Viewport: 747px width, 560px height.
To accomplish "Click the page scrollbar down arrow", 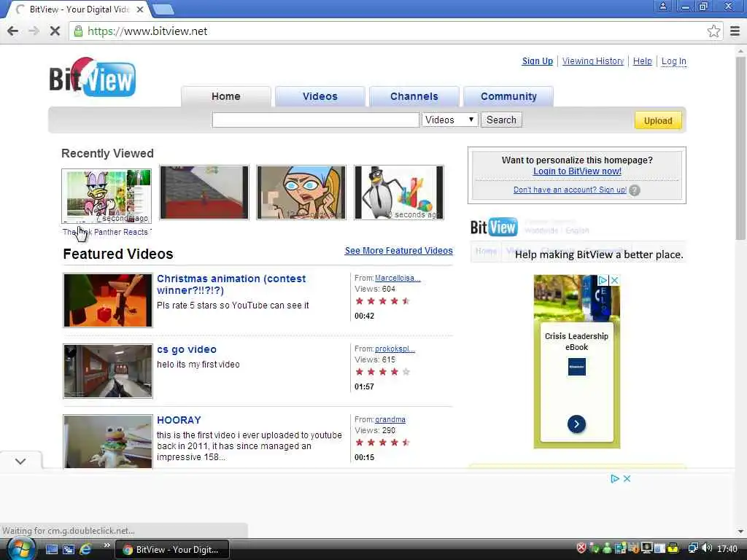I will pyautogui.click(x=741, y=531).
